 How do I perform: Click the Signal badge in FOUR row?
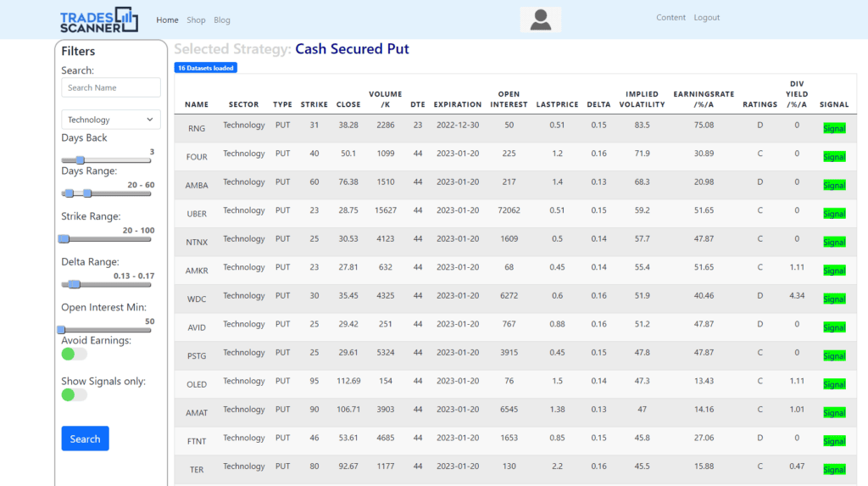point(834,157)
